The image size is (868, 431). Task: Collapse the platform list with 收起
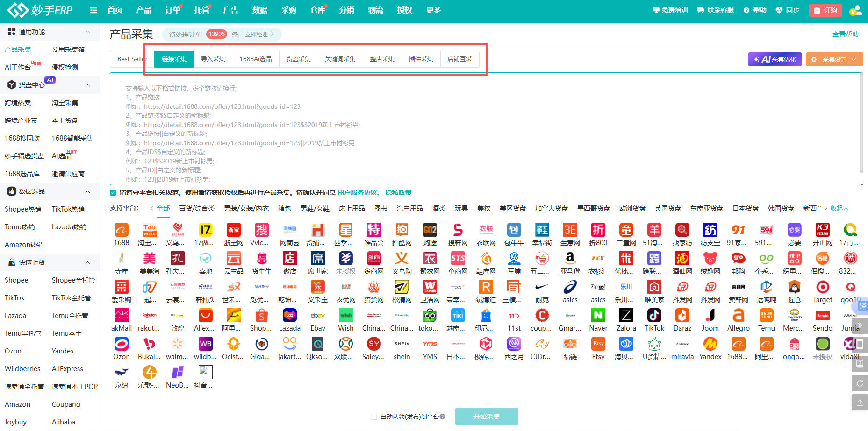point(839,208)
